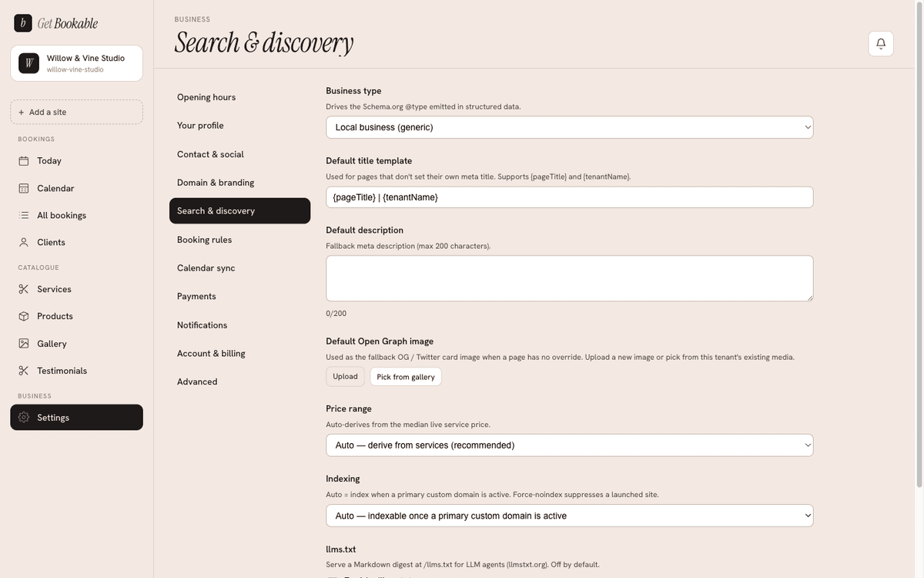Open the Your profile settings section

point(239,126)
